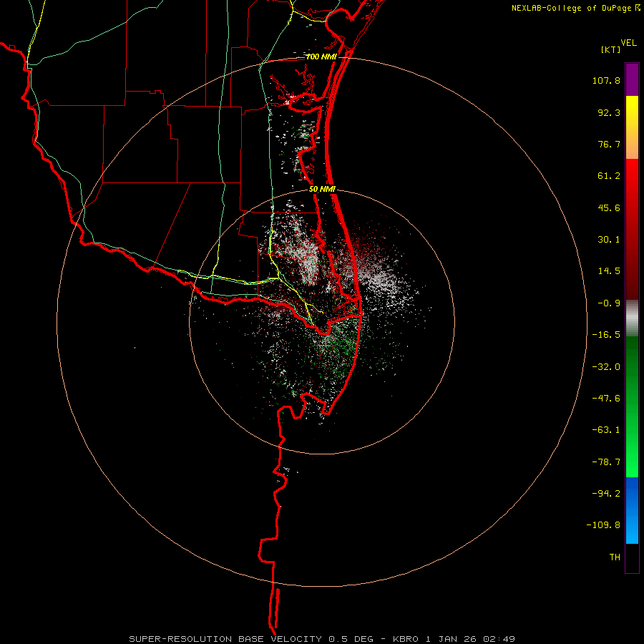Click the [KT] units label
This screenshot has height=644, width=644.
point(611,49)
